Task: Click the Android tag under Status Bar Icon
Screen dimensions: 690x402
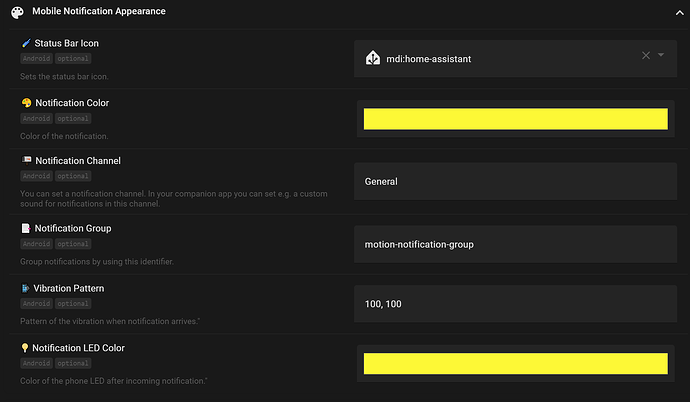Action: (35, 59)
